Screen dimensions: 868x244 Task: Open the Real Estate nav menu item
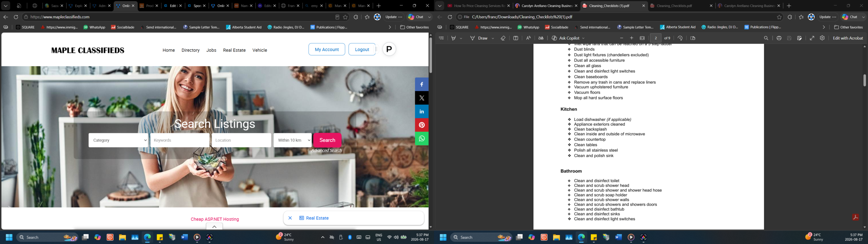coord(234,50)
